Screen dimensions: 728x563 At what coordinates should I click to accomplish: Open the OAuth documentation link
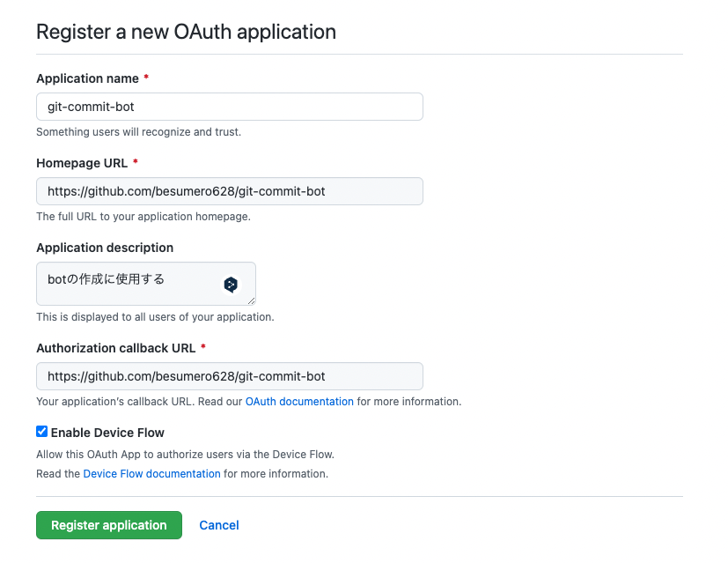click(x=299, y=401)
